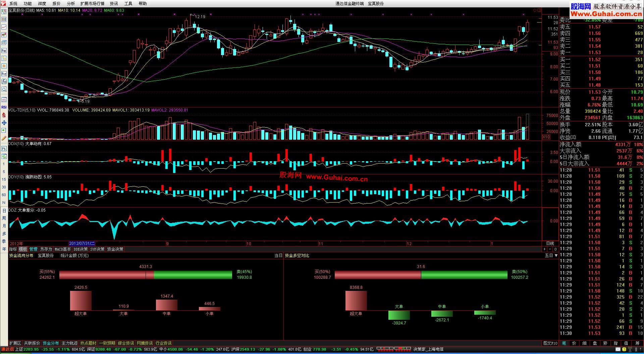
Task: Select the green arrow export icon in the sidebar
Action: coord(4,130)
